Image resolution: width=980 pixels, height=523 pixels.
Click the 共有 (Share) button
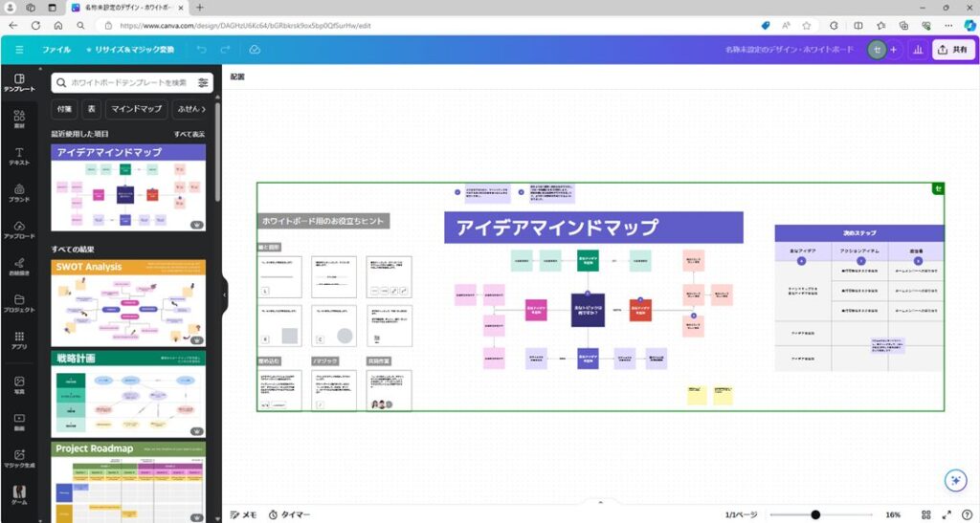(x=951, y=50)
